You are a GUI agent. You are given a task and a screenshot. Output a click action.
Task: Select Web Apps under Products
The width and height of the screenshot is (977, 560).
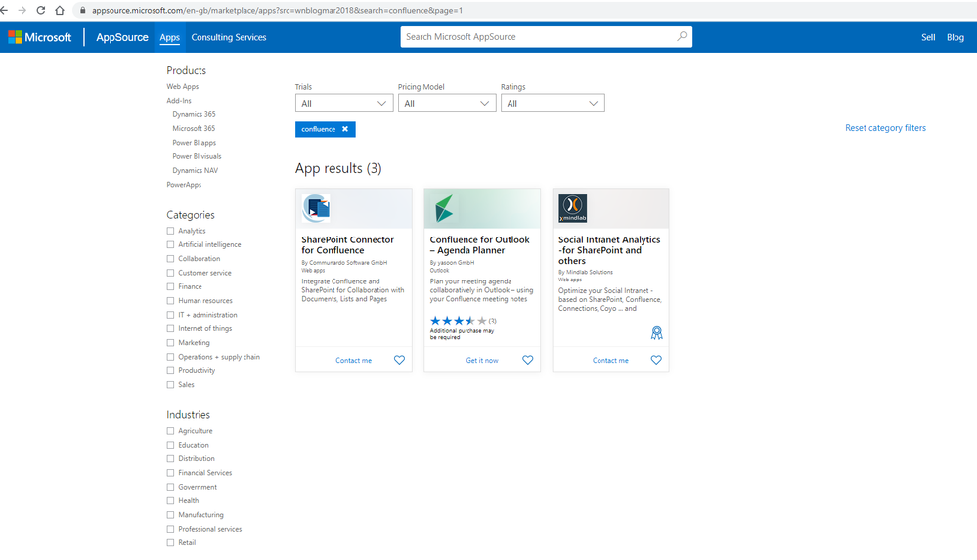pyautogui.click(x=183, y=87)
